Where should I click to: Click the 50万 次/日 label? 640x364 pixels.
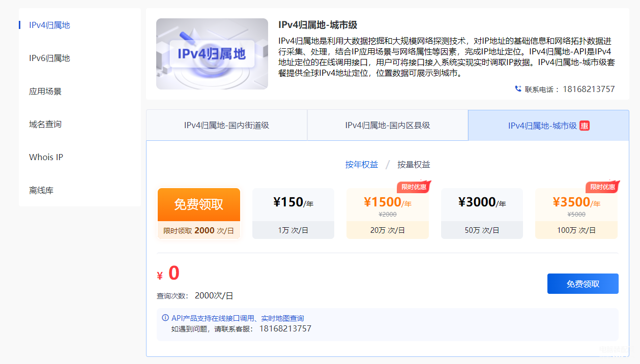click(x=482, y=230)
